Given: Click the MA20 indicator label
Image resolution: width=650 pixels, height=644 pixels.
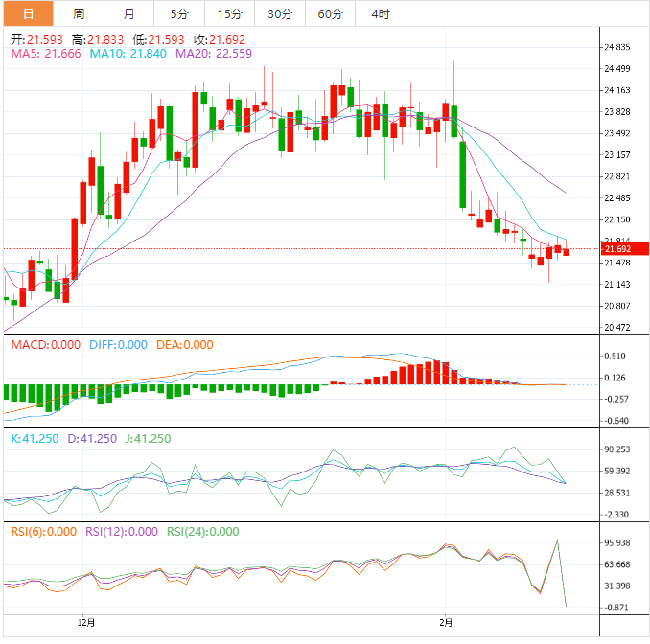Looking at the screenshot, I should pyautogui.click(x=214, y=55).
